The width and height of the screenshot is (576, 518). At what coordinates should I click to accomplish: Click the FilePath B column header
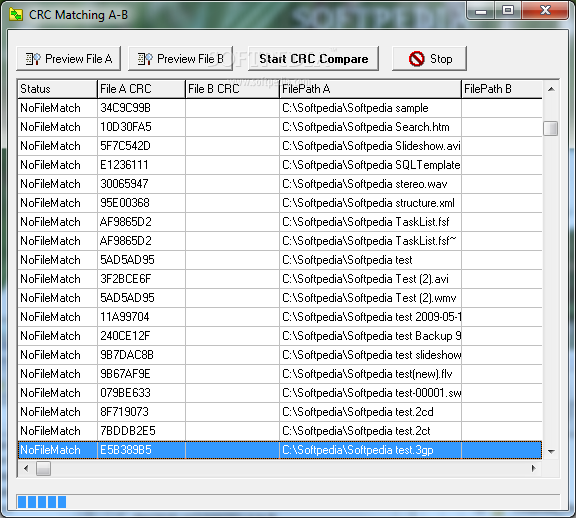pyautogui.click(x=502, y=89)
